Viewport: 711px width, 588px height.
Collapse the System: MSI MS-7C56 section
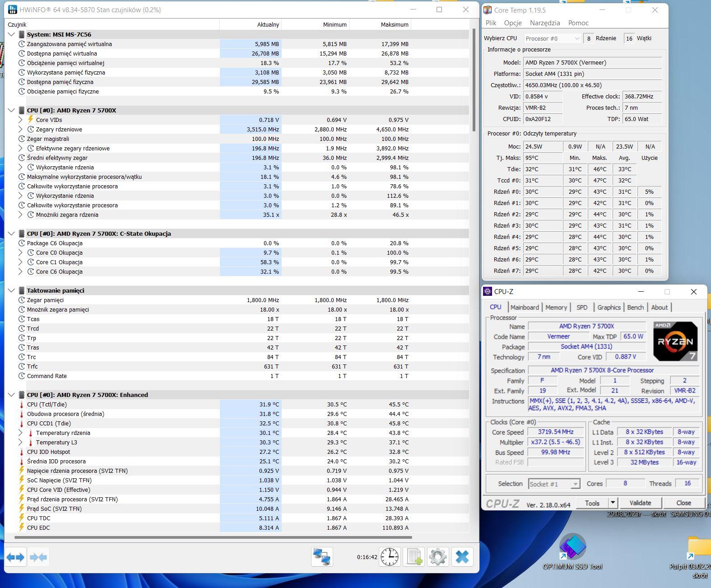pos(12,34)
